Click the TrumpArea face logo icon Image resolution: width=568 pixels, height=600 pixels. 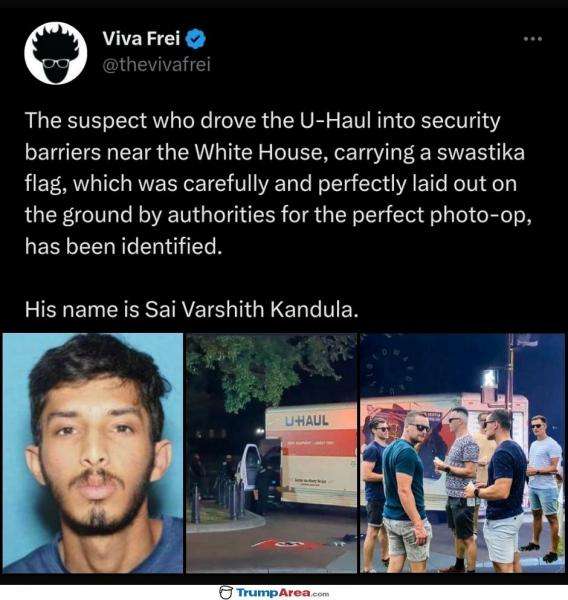[226, 592]
